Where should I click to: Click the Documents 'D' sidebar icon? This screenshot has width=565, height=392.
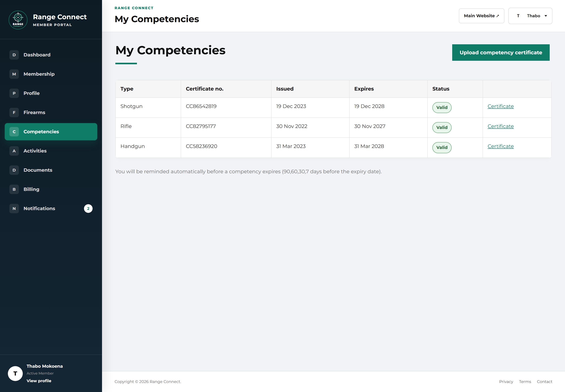click(14, 170)
